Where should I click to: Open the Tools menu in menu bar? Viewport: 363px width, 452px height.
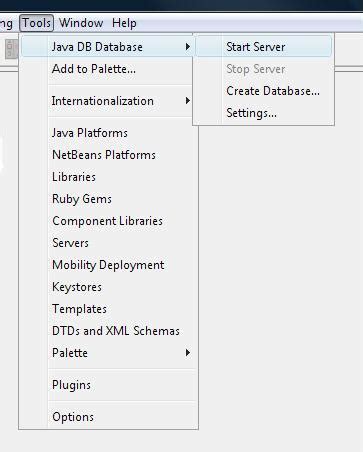[36, 23]
